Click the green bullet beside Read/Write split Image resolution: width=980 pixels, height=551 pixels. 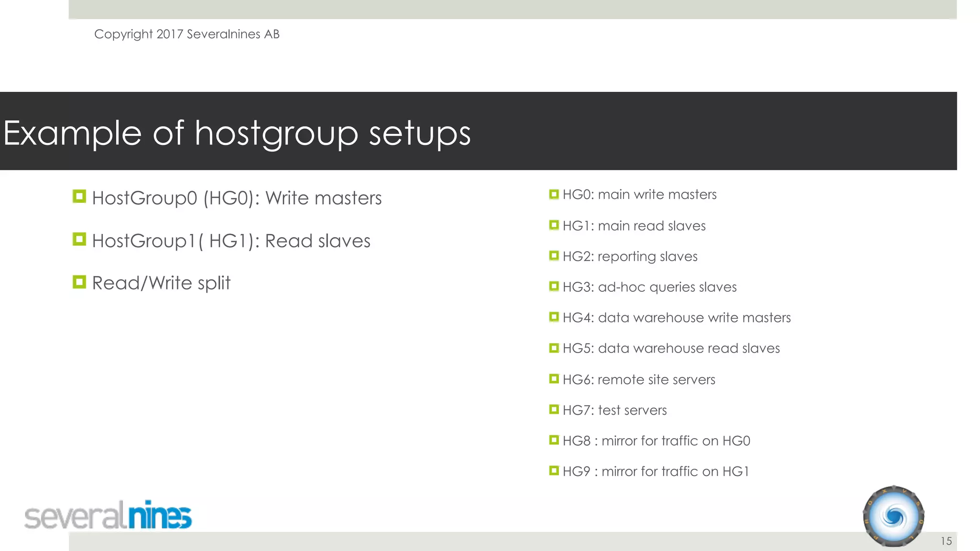(x=79, y=282)
